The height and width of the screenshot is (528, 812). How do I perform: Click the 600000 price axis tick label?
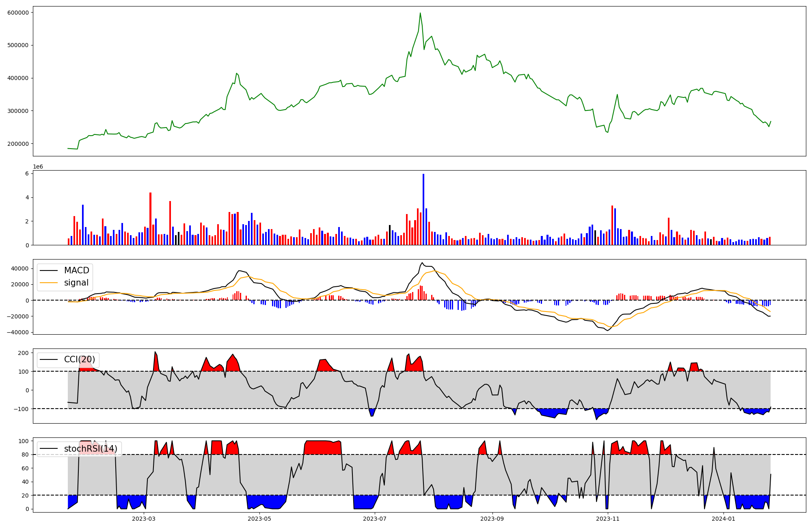tap(18, 13)
